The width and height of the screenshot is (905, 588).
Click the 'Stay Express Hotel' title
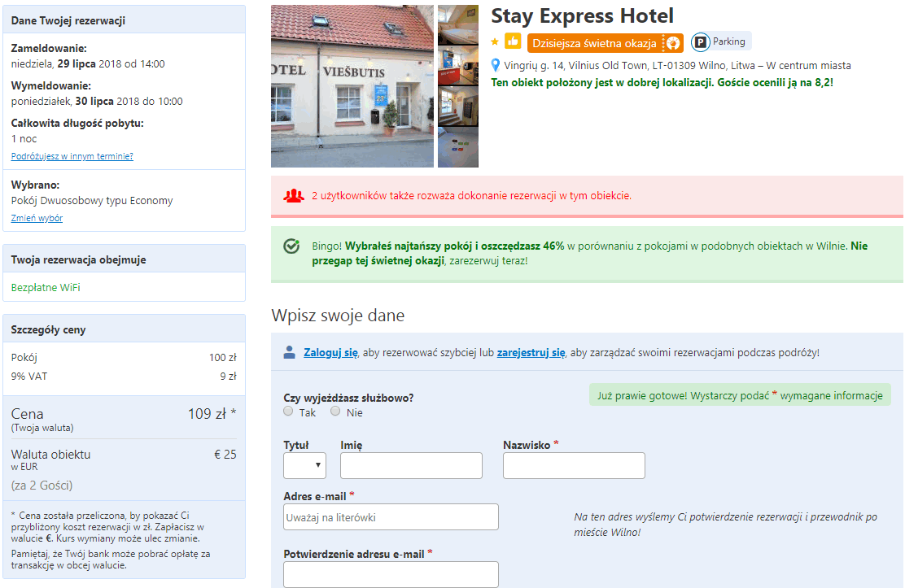583,16
